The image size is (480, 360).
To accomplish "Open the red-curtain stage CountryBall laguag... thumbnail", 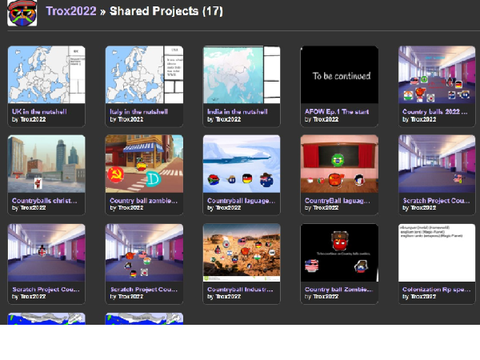I will click(339, 164).
